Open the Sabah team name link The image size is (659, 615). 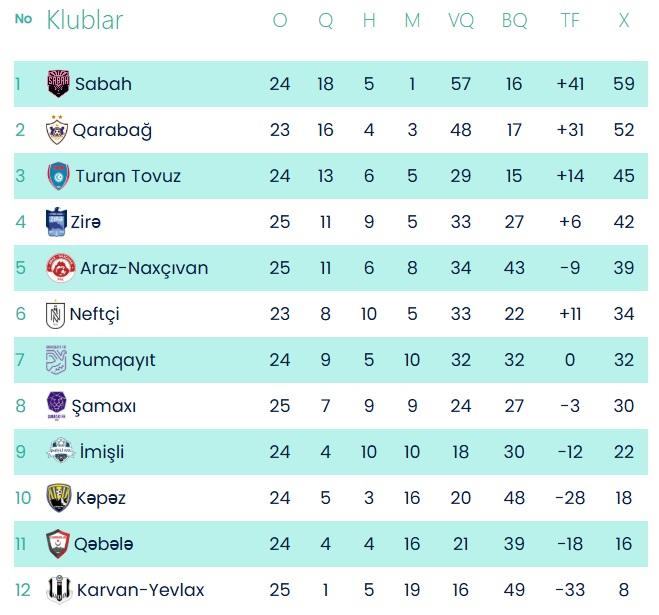103,84
